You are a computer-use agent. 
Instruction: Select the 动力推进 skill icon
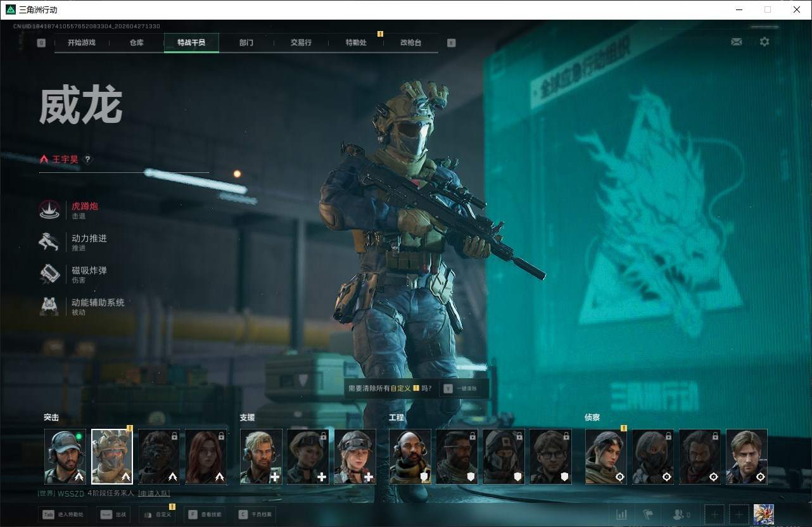tap(49, 242)
